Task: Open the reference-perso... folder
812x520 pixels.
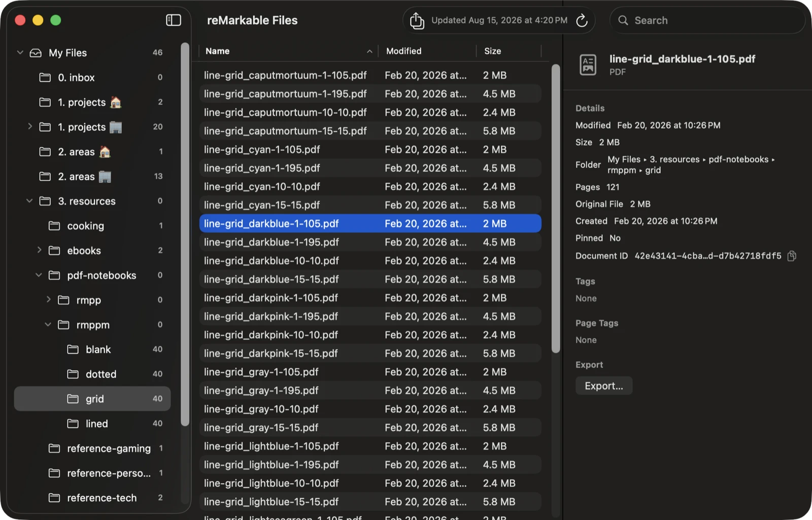Action: coord(92,473)
